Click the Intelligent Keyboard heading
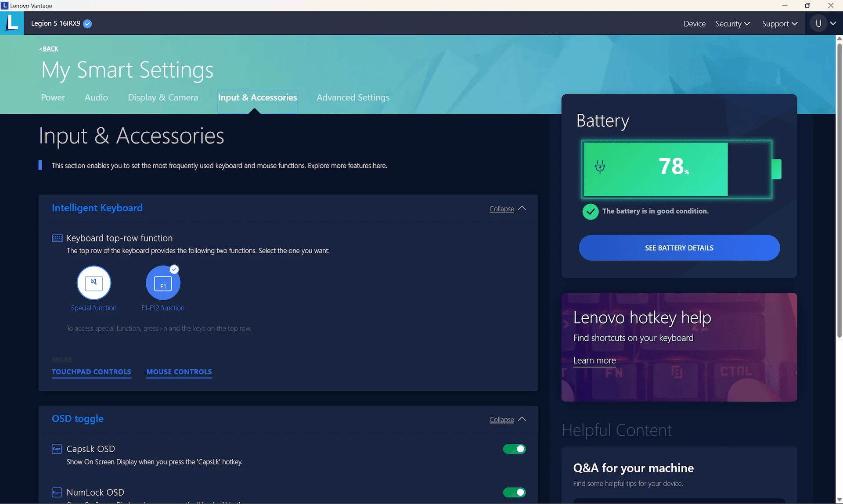843x504 pixels. click(x=97, y=208)
